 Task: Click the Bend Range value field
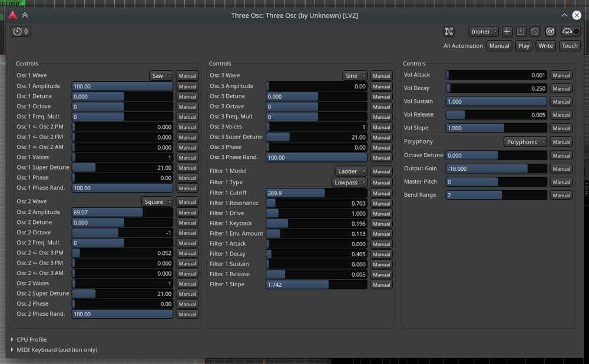tap(496, 196)
